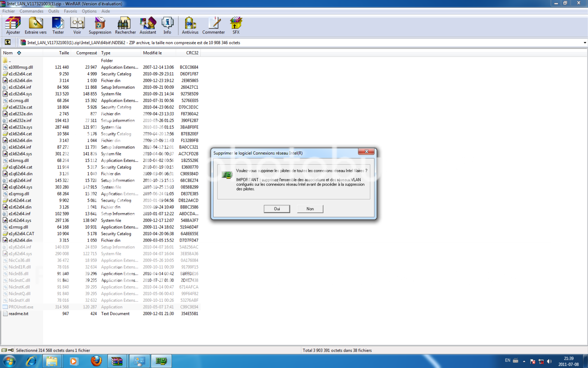This screenshot has width=588, height=368.
Task: Run the Tester archive tool
Action: point(58,25)
